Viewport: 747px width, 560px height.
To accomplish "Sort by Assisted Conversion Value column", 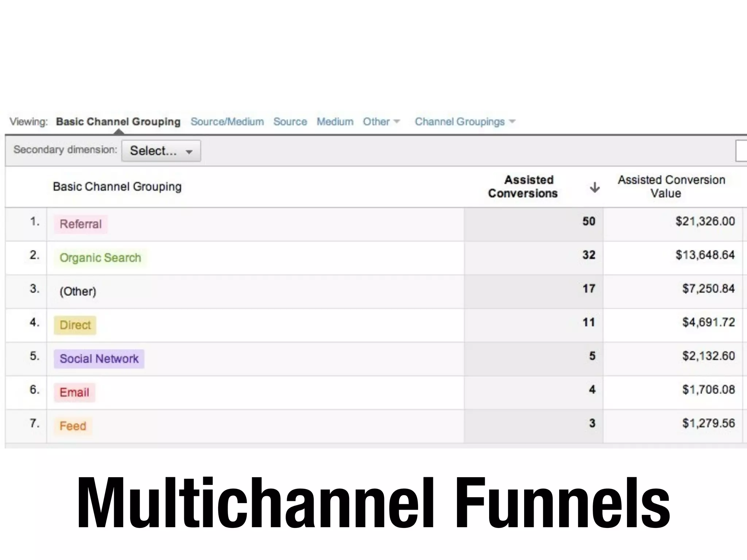I will click(671, 187).
